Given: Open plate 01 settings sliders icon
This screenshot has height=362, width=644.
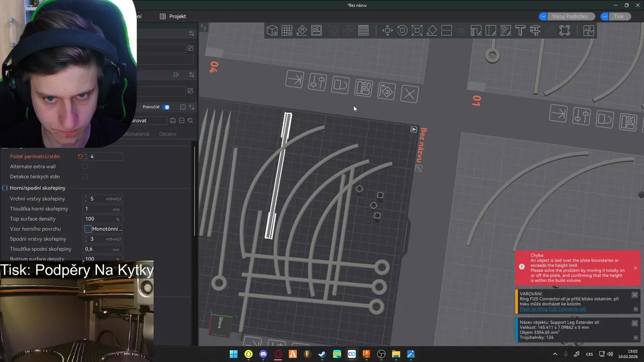Looking at the screenshot, I should coord(582,117).
